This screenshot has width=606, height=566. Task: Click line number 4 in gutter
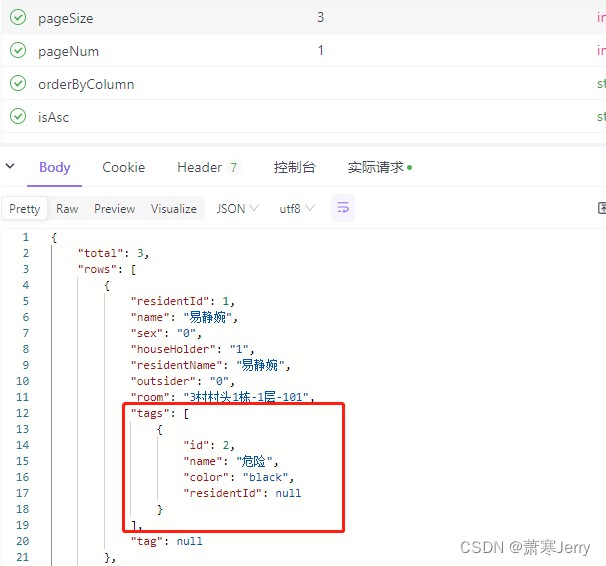26,285
